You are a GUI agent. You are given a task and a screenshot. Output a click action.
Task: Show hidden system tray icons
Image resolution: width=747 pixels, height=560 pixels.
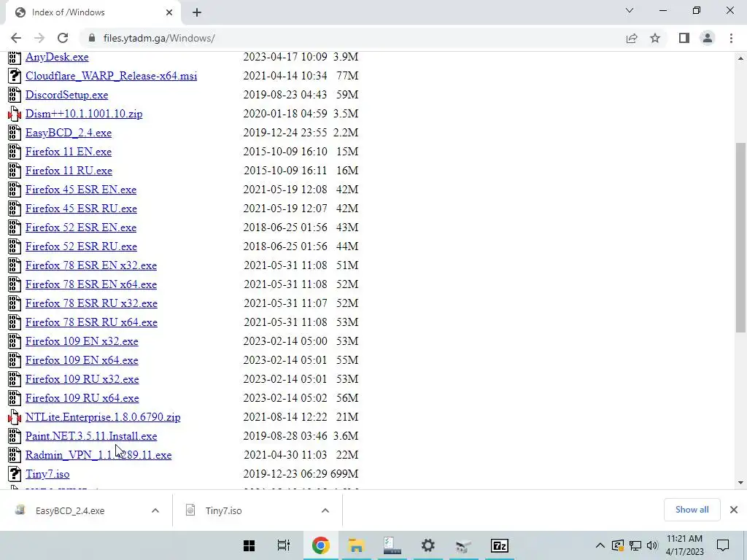[600, 545]
